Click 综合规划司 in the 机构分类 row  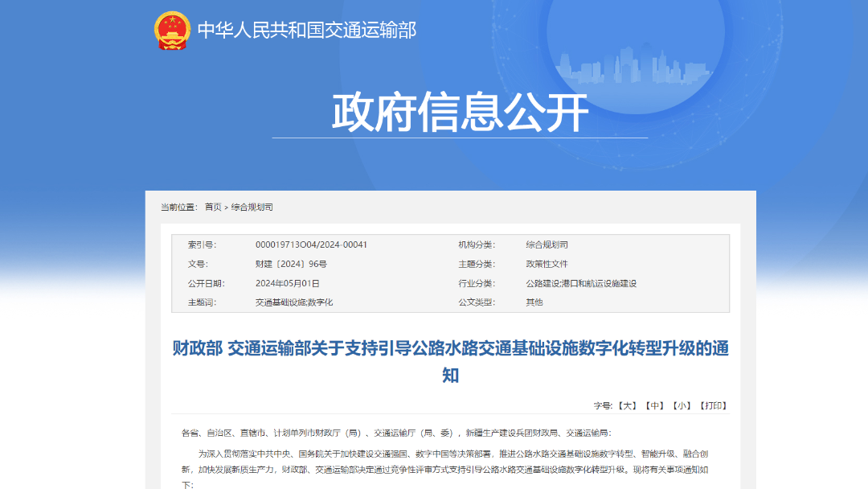point(547,244)
